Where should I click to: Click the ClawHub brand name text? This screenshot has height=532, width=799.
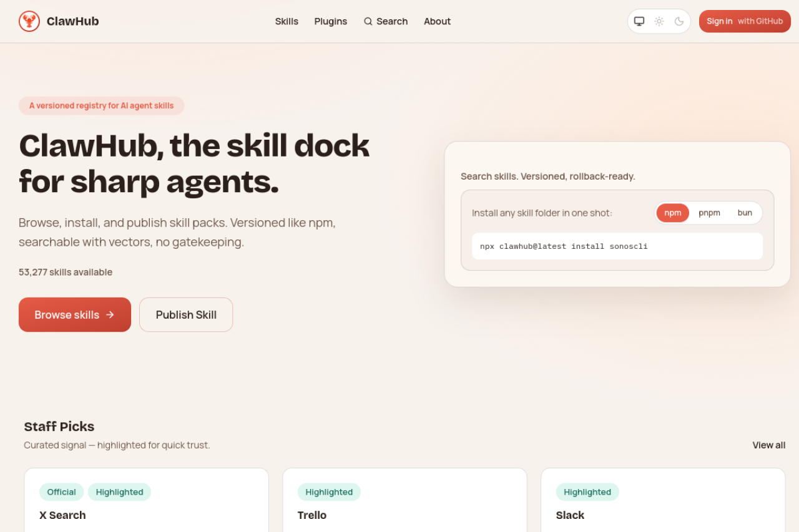coord(72,21)
